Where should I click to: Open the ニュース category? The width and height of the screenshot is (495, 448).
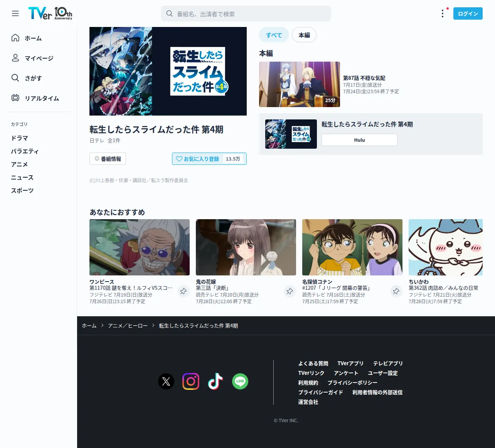(x=22, y=177)
